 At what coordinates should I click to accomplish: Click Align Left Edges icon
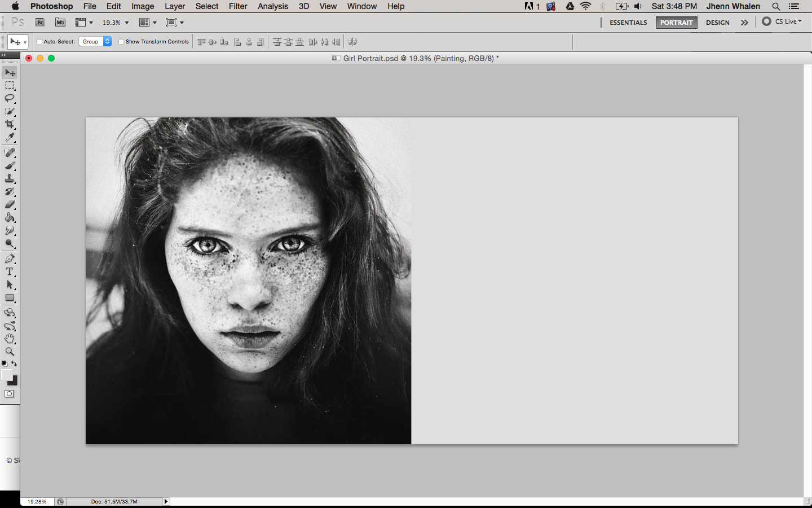pyautogui.click(x=237, y=42)
